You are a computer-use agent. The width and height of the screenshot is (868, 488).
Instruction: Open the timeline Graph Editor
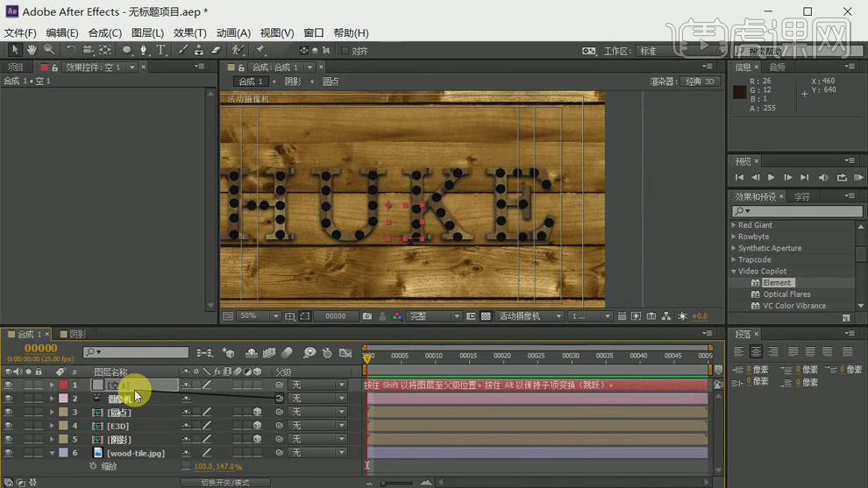(345, 352)
